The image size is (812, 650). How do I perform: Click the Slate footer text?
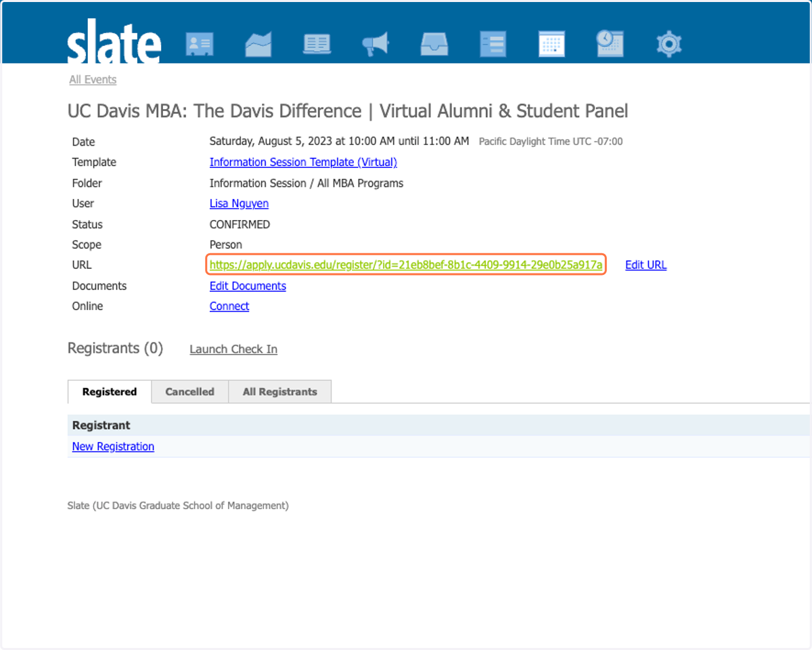coord(178,506)
